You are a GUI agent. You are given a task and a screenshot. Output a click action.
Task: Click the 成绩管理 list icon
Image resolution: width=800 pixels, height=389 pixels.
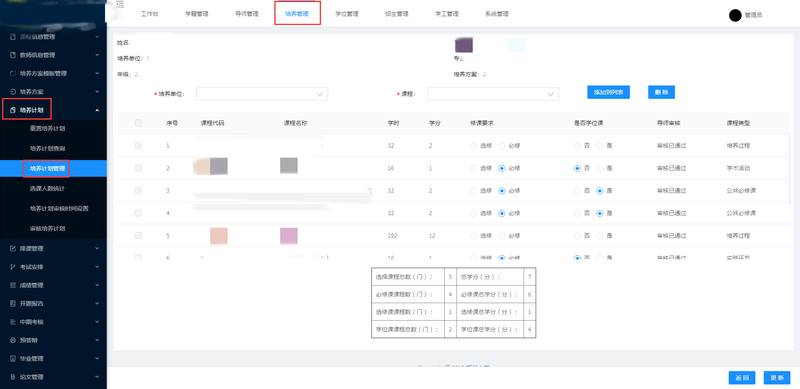[13, 285]
